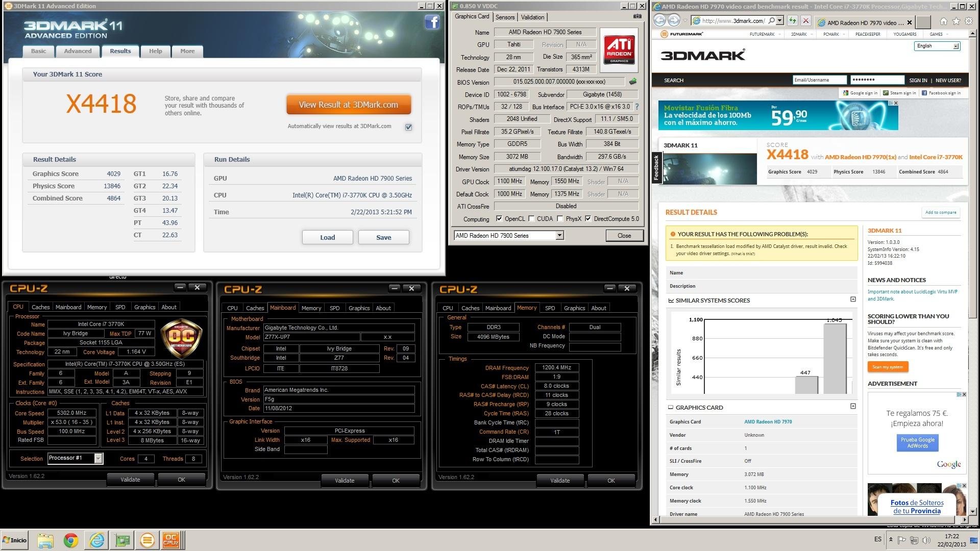Screen dimensions: 980x551
Task: Switch to the Basic tab in 3DMark 11
Action: 39,51
